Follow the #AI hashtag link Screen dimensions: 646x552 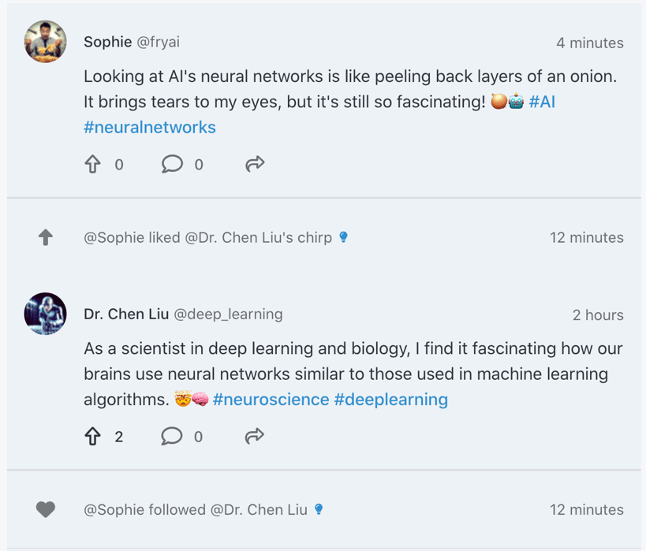tap(541, 102)
